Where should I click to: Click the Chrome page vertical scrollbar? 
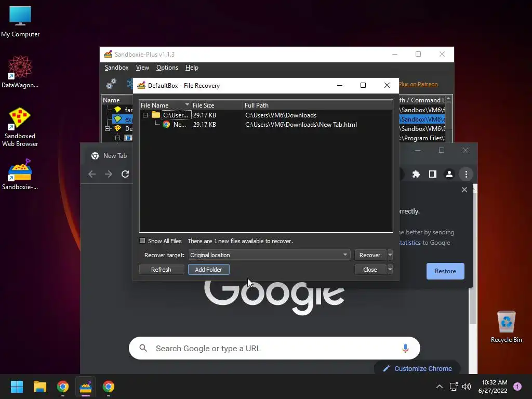(473, 258)
